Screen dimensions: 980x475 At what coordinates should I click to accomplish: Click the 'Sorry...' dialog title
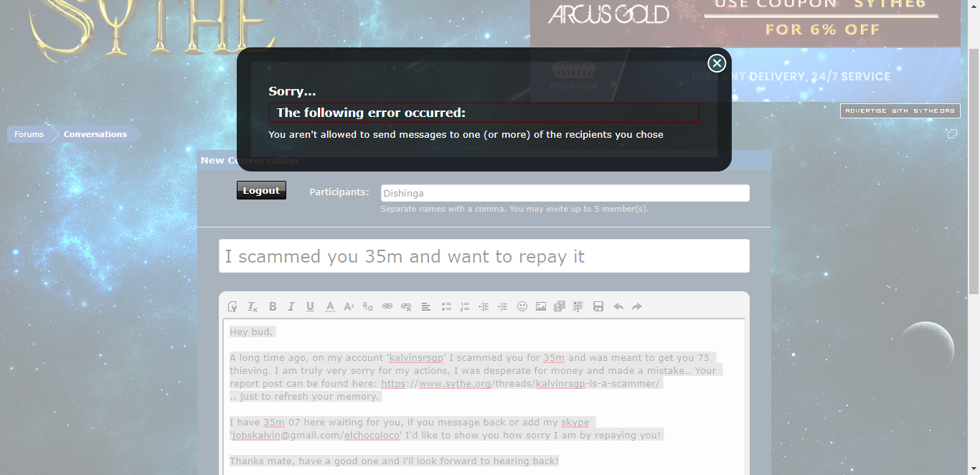[292, 91]
